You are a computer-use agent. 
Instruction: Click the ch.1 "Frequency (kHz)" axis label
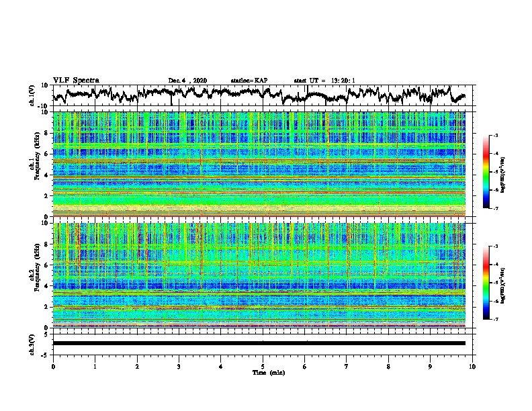click(x=37, y=156)
